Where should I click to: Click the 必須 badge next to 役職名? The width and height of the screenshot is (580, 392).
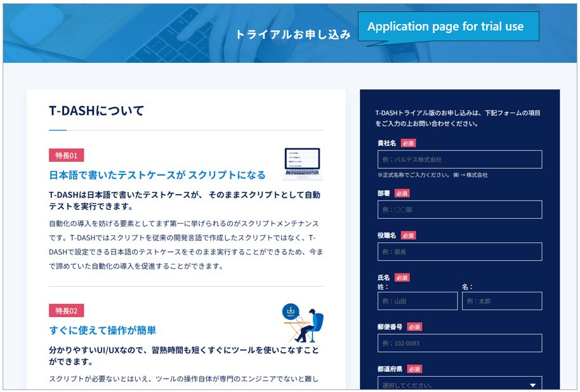408,235
